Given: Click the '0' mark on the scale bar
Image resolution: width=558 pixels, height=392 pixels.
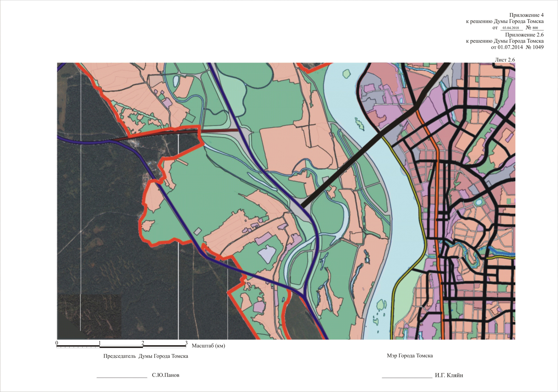Looking at the screenshot, I should click(57, 343).
